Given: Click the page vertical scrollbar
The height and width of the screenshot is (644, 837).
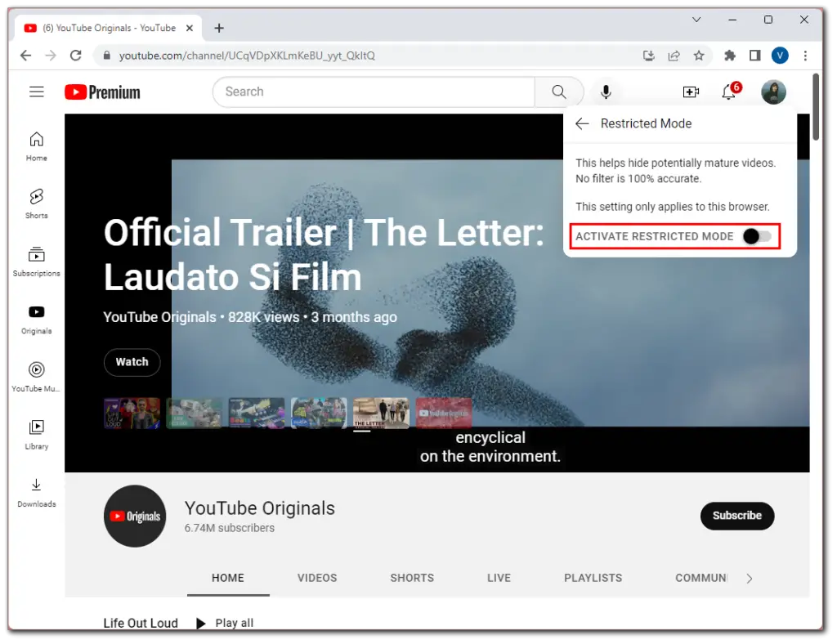Looking at the screenshot, I should (816, 107).
